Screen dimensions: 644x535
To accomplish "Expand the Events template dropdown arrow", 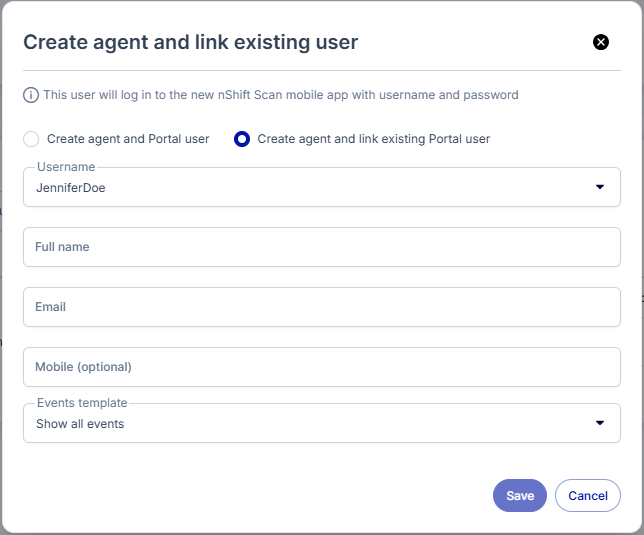I will tap(600, 424).
